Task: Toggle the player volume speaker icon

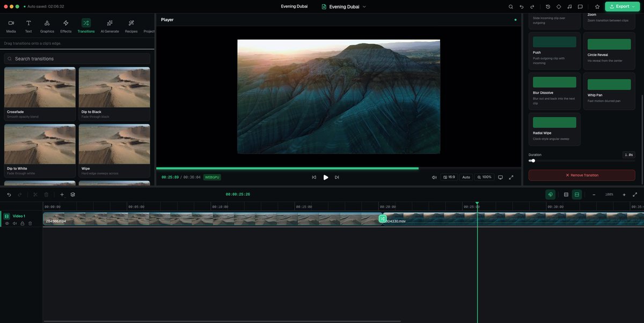Action: point(434,177)
